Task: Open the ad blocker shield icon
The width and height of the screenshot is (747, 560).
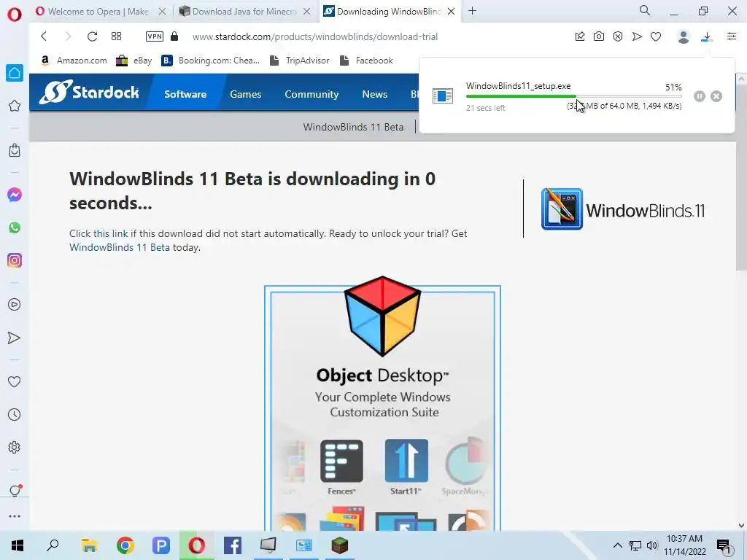Action: coord(618,36)
